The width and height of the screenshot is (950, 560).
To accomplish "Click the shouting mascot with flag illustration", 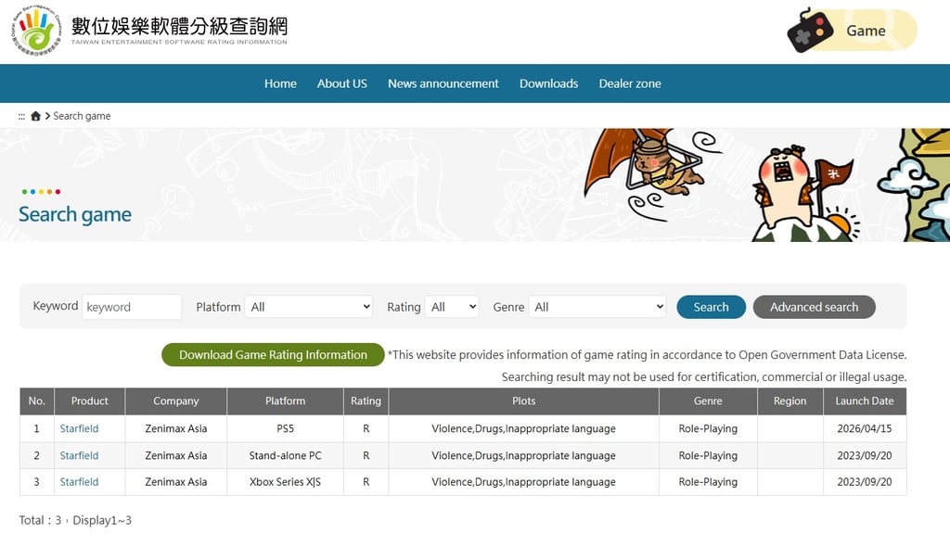I will click(x=802, y=194).
